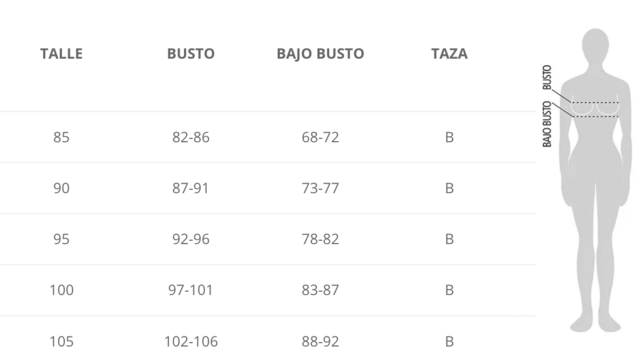Select size 95 in TALLE column

[61, 239]
